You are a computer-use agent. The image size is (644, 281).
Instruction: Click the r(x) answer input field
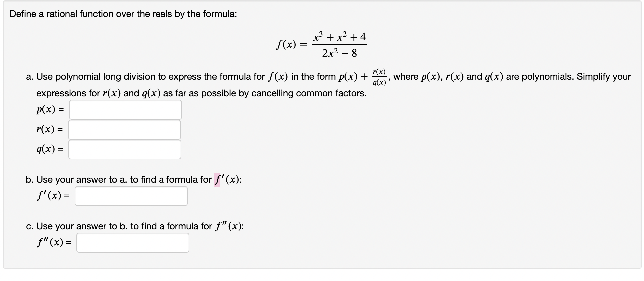(x=125, y=129)
